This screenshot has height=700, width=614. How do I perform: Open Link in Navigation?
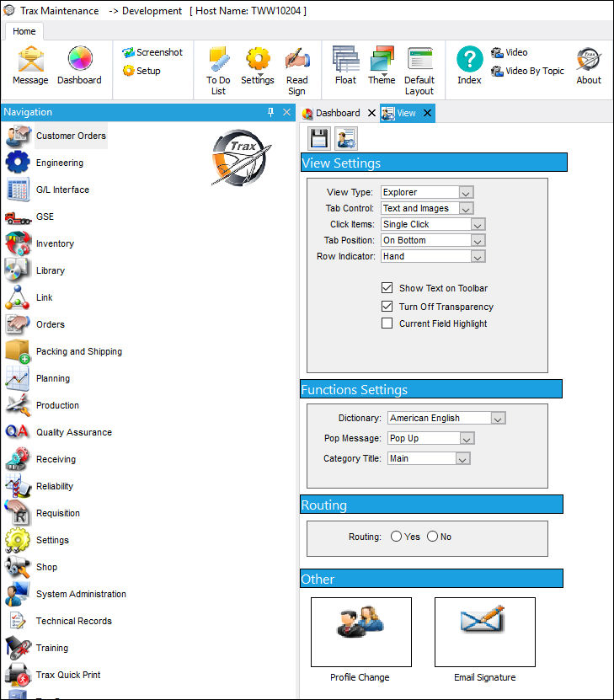(x=29, y=297)
